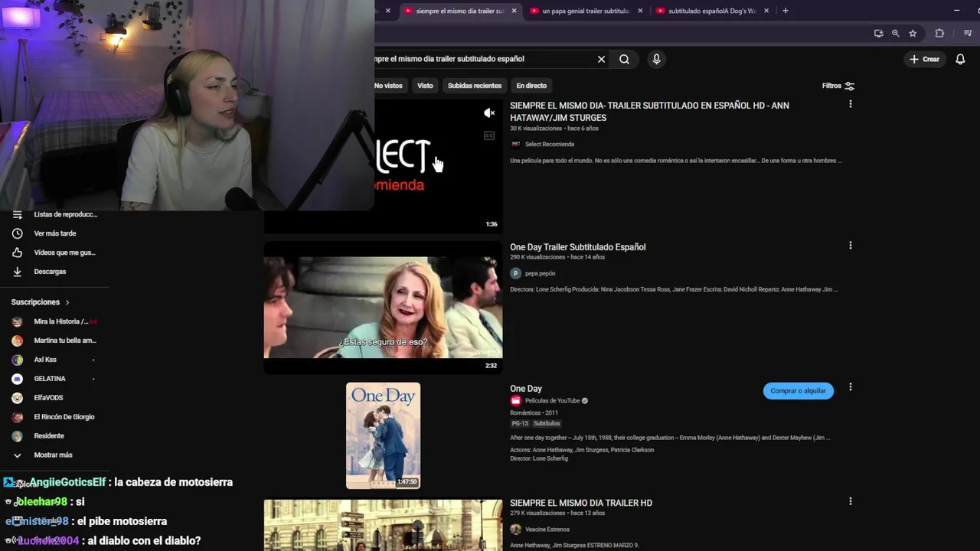This screenshot has width=980, height=551.
Task: Close the 'subtitulado español A Dog's' tab
Action: (x=766, y=11)
